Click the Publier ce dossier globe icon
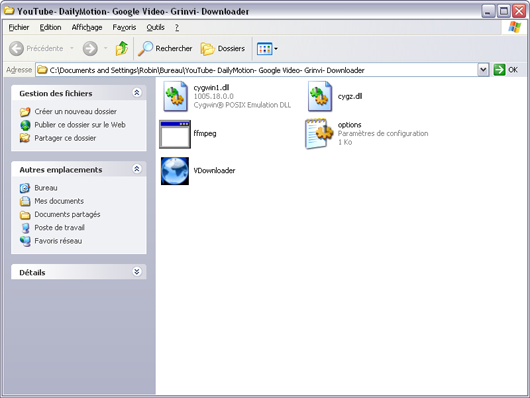This screenshot has width=530, height=398. pos(25,125)
